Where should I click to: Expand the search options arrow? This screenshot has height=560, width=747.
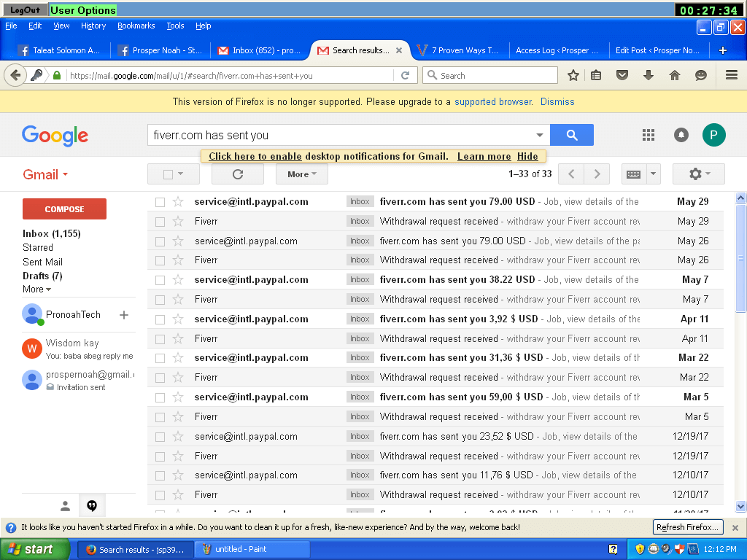pos(540,135)
